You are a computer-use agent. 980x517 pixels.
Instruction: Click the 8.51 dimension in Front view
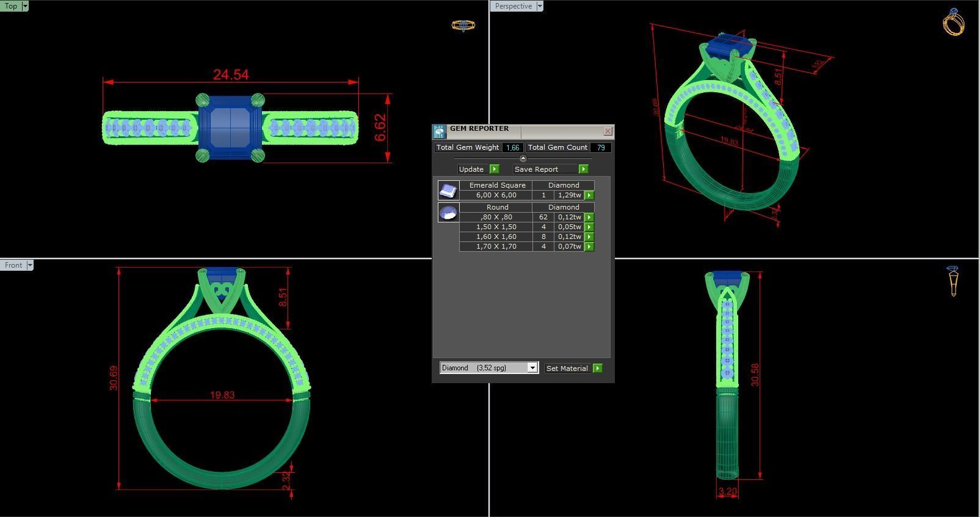[x=282, y=298]
